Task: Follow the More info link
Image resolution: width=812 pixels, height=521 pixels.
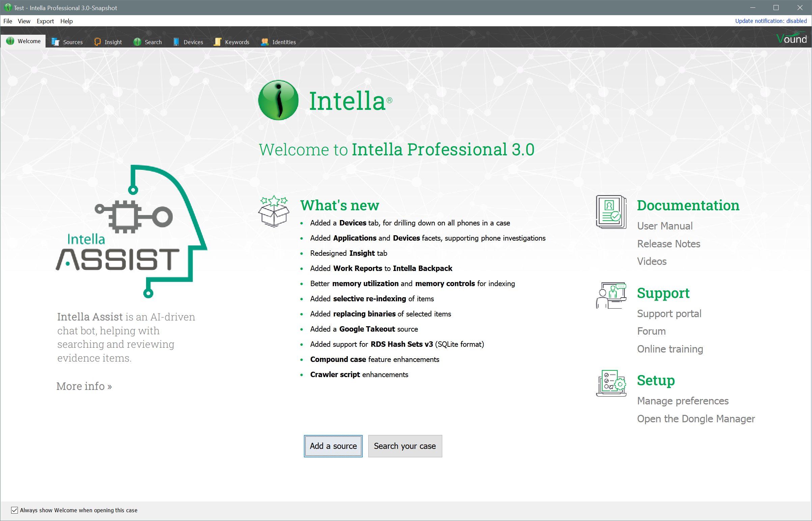Action: point(84,386)
